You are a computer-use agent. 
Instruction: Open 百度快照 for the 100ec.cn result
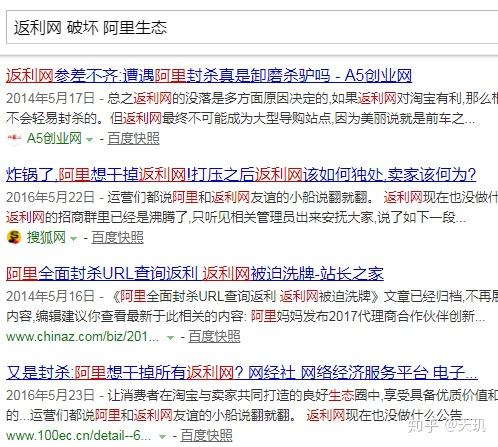tap(206, 436)
